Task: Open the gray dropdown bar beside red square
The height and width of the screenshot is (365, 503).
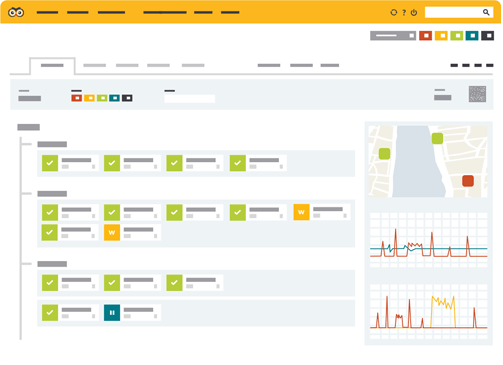Action: pyautogui.click(x=393, y=35)
